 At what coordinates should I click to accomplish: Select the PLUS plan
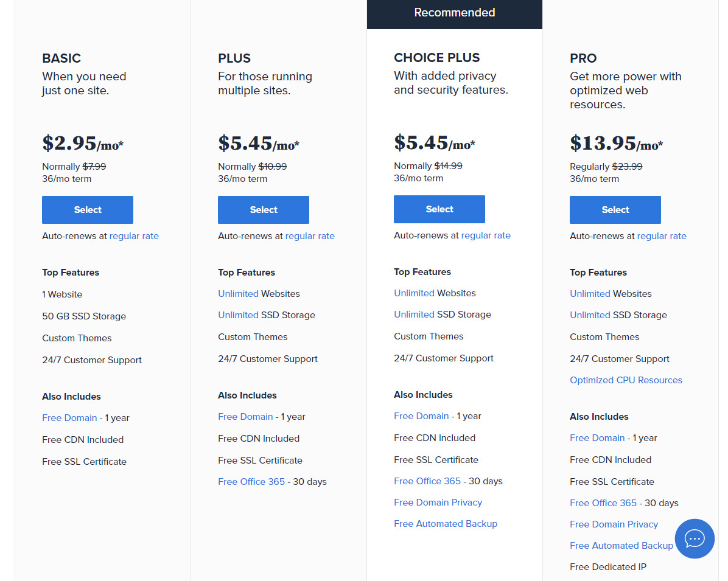(x=263, y=209)
